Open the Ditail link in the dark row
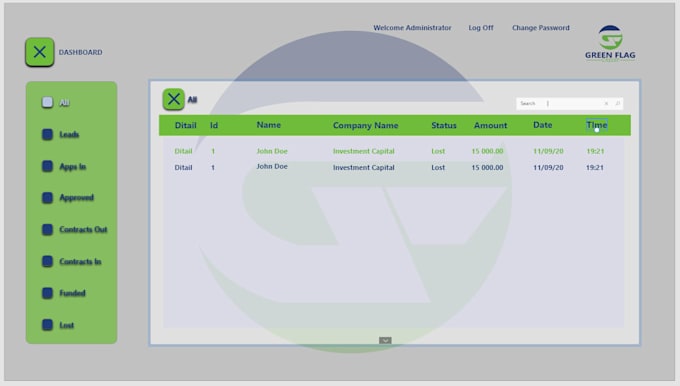680x386 pixels. click(x=183, y=167)
